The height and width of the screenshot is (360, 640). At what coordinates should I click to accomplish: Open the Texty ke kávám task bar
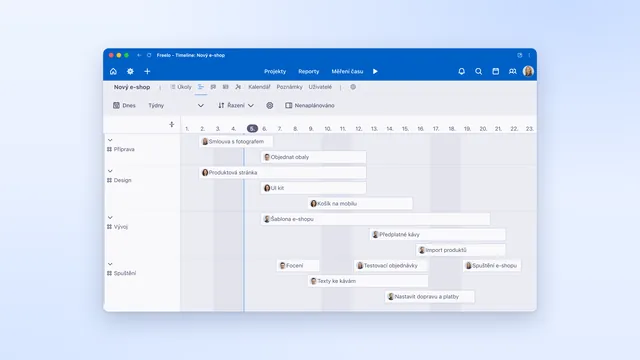(368, 281)
